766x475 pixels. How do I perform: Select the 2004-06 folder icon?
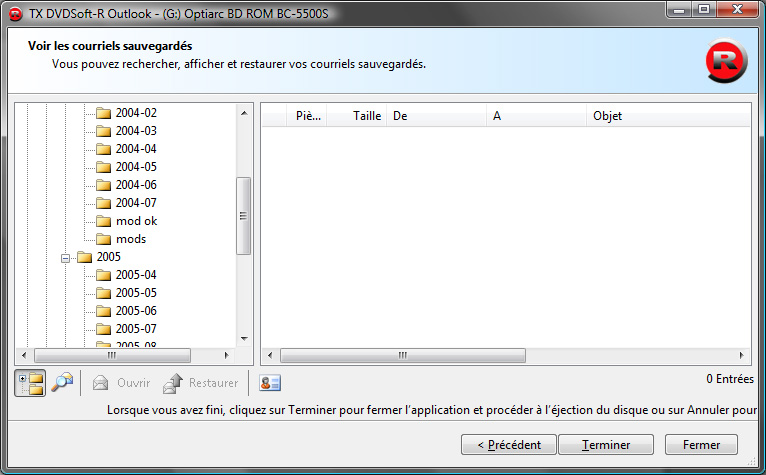tap(103, 185)
